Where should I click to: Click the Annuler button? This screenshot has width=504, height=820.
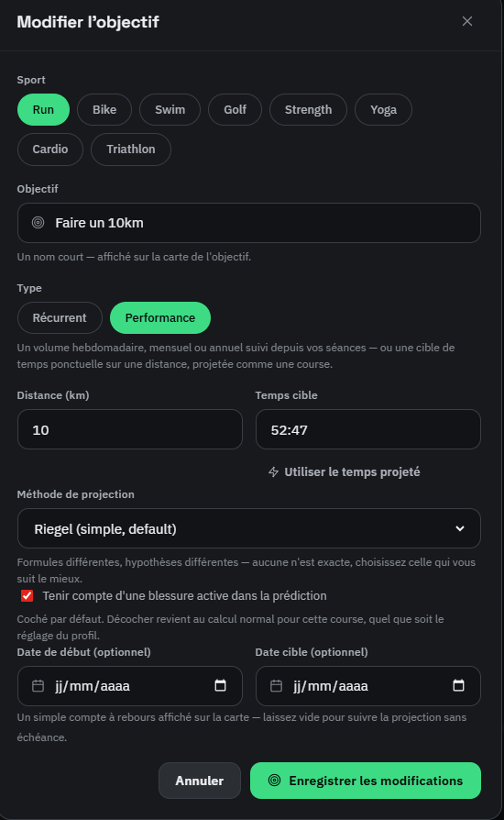click(200, 781)
